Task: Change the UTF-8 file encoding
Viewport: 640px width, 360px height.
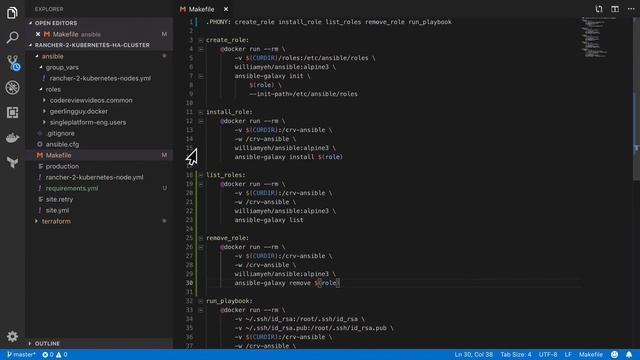Action: [x=548, y=355]
